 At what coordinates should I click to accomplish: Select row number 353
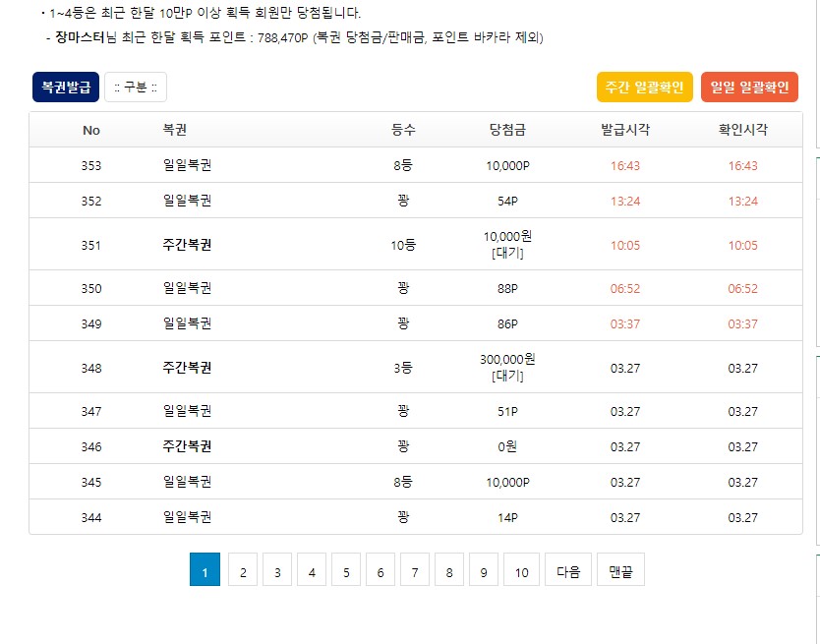91,166
